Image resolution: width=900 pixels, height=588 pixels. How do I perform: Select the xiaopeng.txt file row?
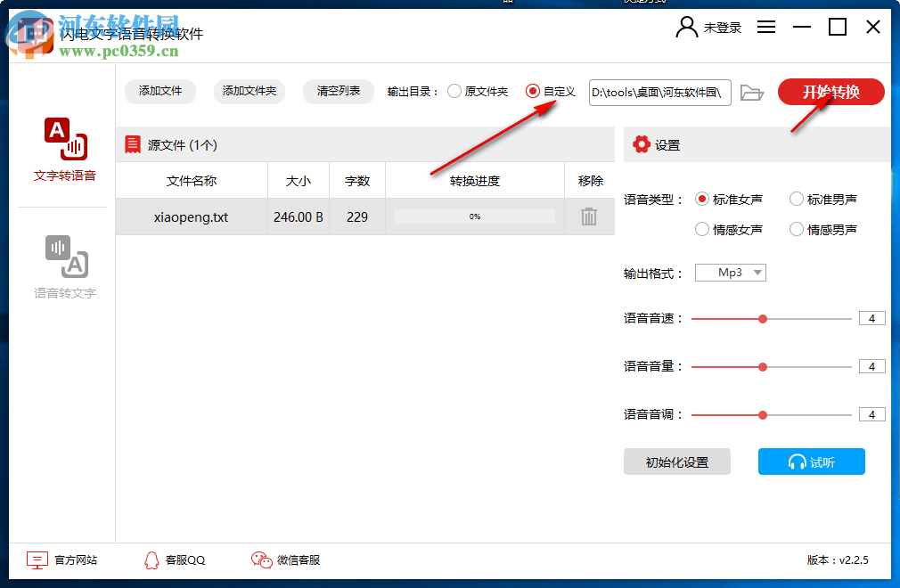[x=365, y=216]
